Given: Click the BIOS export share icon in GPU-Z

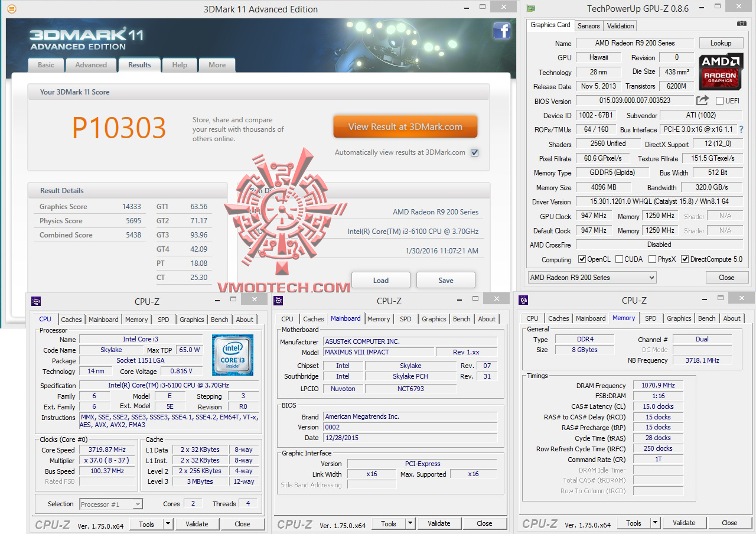Looking at the screenshot, I should 702,100.
